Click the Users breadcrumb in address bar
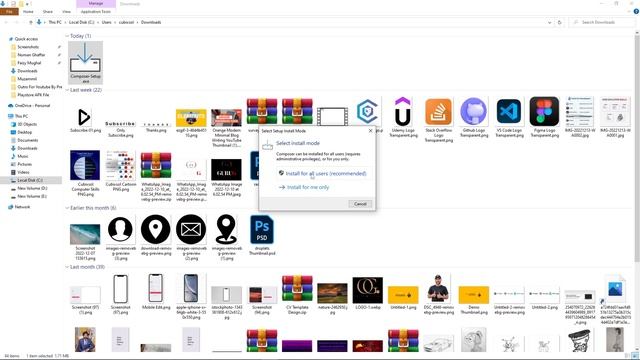 [x=106, y=22]
